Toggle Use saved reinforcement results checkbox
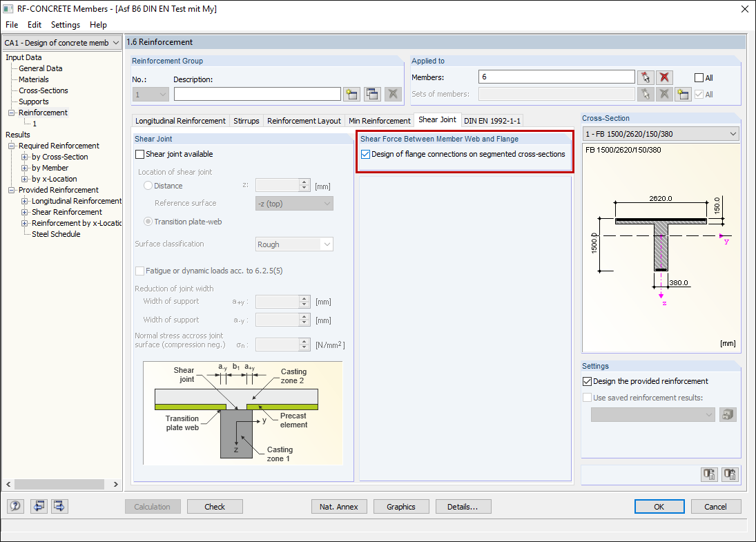Screen dimensions: 756x542 pos(587,398)
